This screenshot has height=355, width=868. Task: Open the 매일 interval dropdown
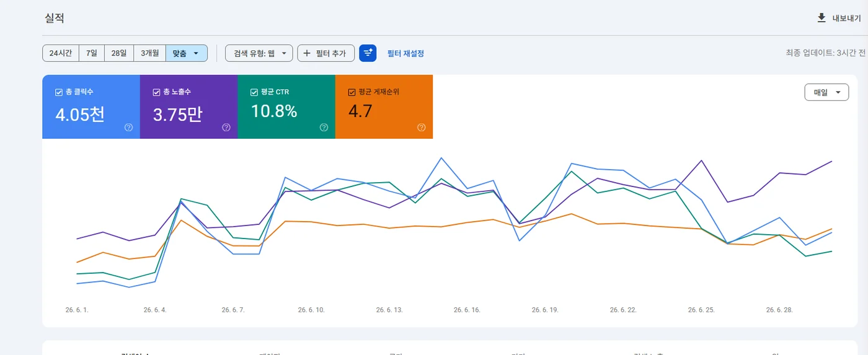(826, 92)
